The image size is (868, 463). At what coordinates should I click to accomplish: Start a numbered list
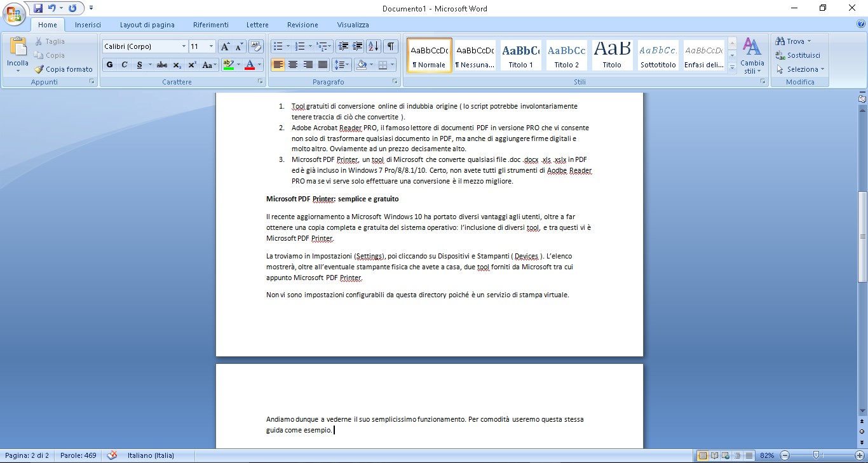click(301, 46)
